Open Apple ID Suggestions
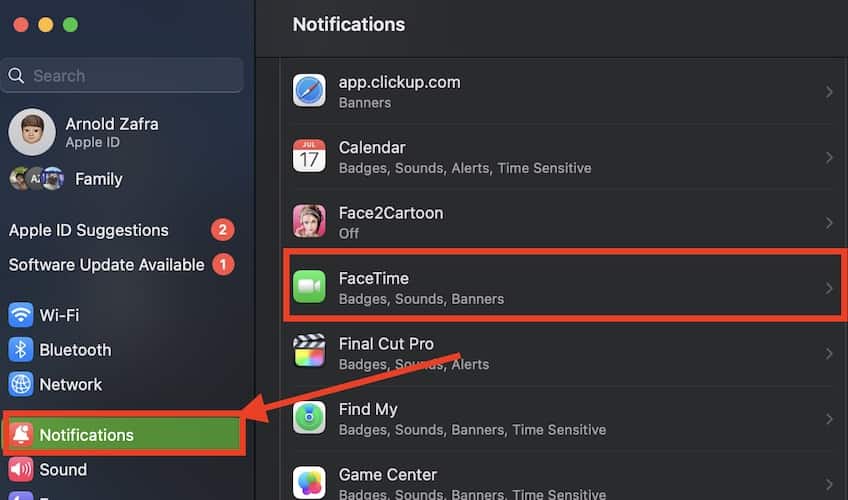The image size is (848, 500). (89, 230)
